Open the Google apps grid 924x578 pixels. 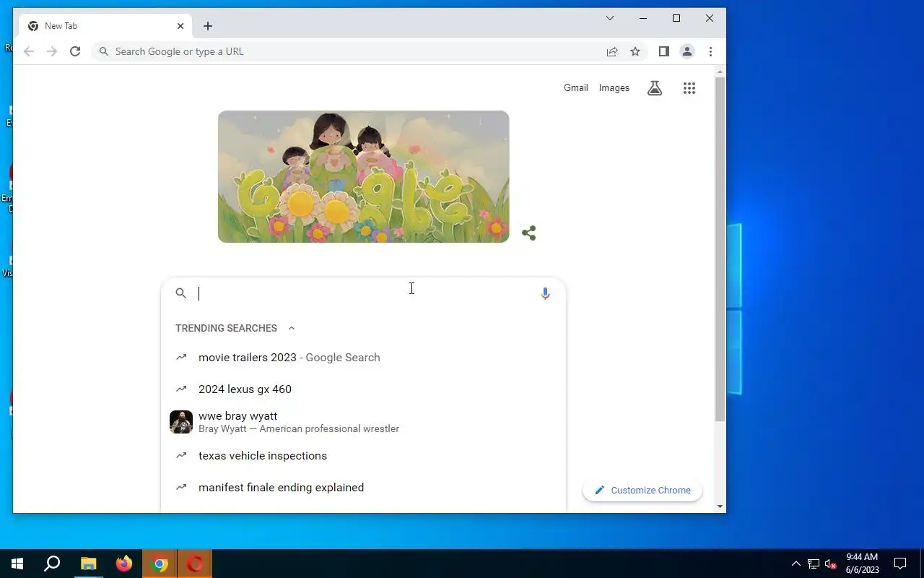[x=689, y=88]
